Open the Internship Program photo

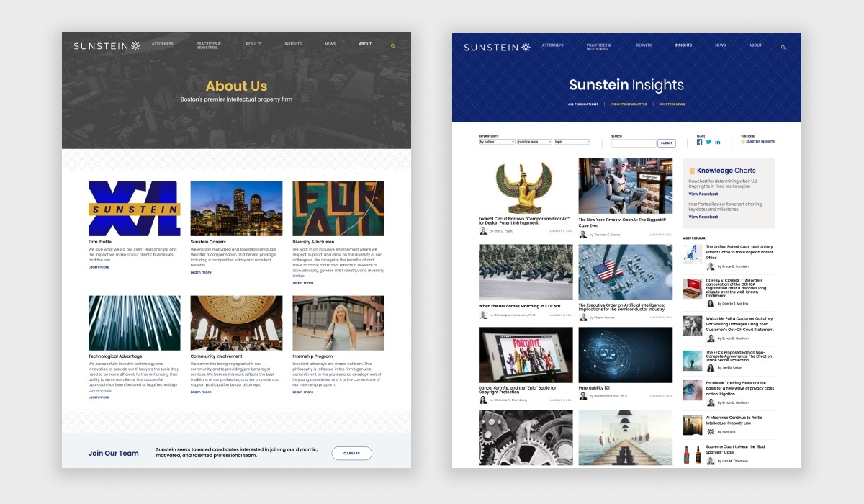click(338, 323)
